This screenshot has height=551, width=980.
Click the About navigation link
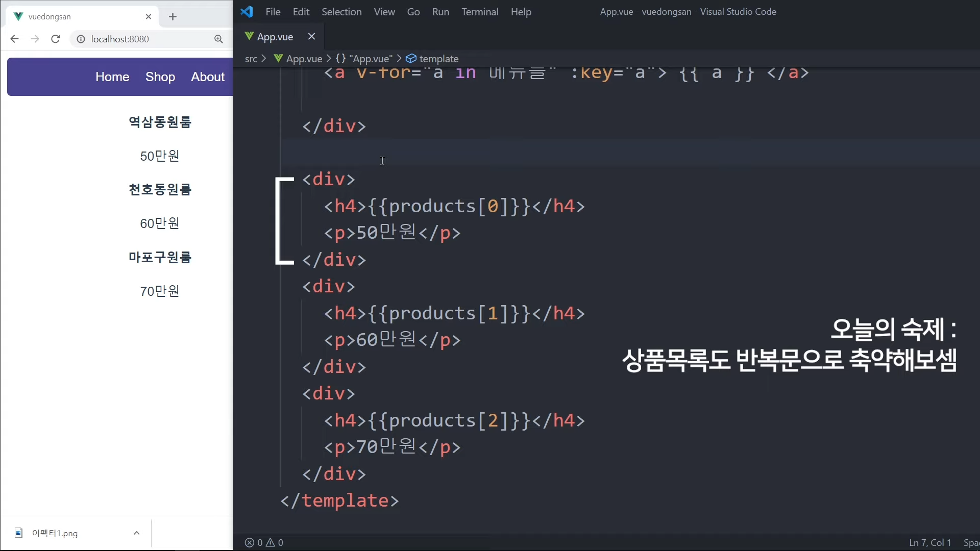[208, 77]
